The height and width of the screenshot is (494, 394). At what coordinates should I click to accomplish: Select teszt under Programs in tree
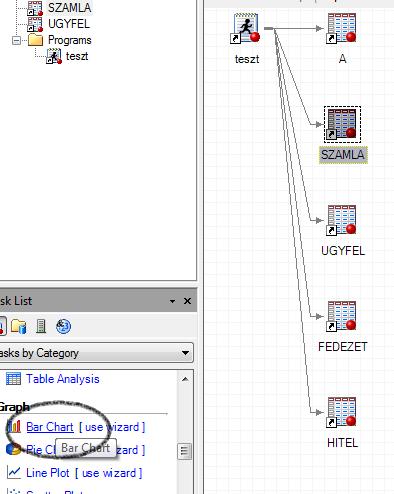(x=77, y=56)
